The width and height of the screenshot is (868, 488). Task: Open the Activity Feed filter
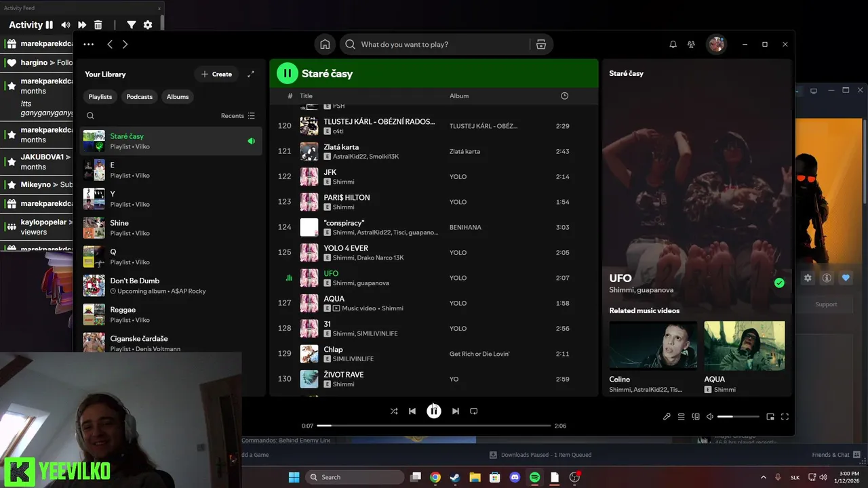(132, 25)
